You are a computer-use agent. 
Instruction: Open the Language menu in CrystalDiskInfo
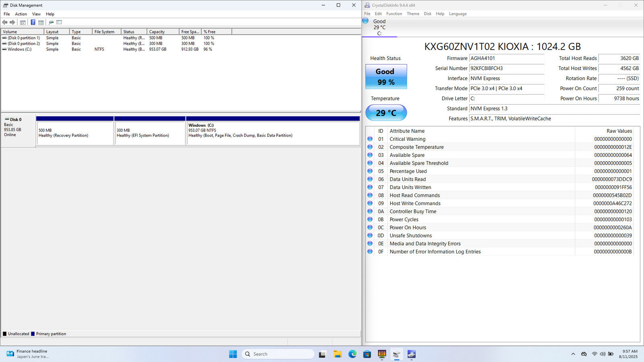[x=458, y=14]
